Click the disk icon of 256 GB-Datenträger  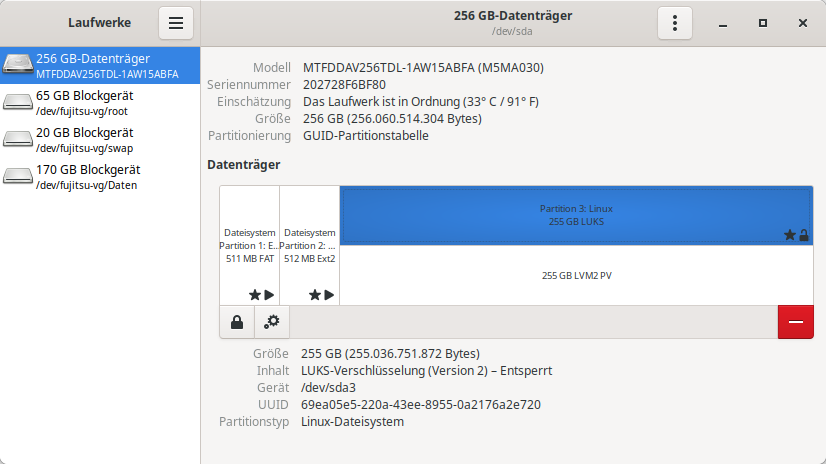[18, 65]
